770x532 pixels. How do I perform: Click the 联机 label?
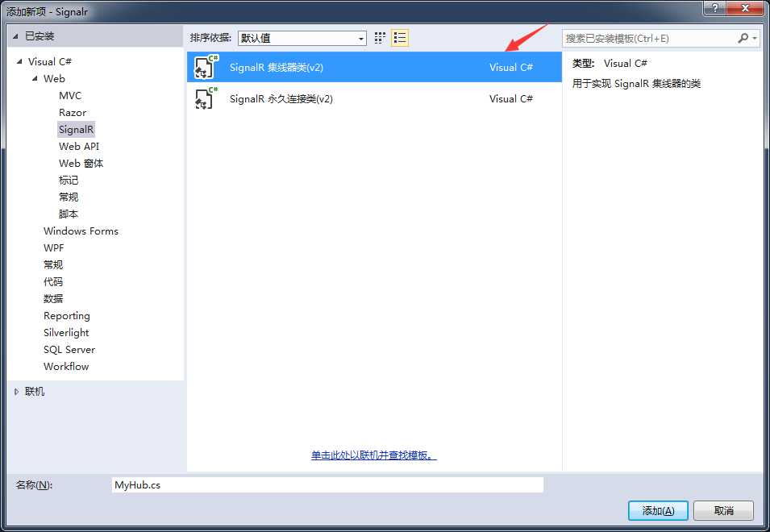[x=35, y=392]
